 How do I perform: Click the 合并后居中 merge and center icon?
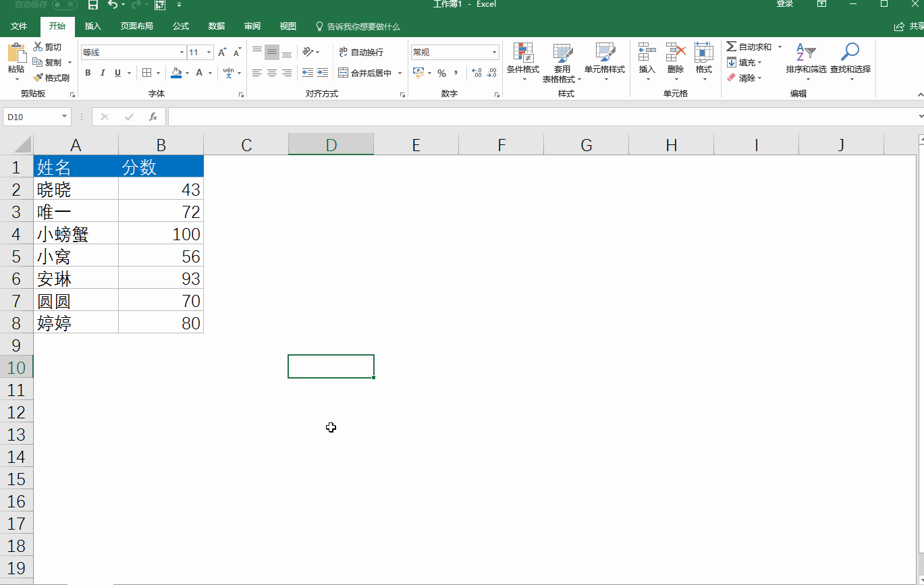pyautogui.click(x=344, y=73)
